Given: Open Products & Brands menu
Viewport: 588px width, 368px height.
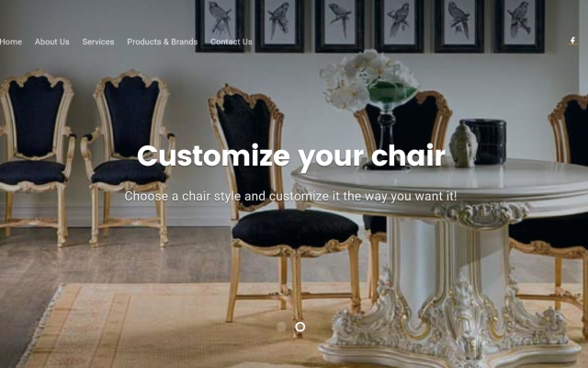Looking at the screenshot, I should pyautogui.click(x=162, y=41).
